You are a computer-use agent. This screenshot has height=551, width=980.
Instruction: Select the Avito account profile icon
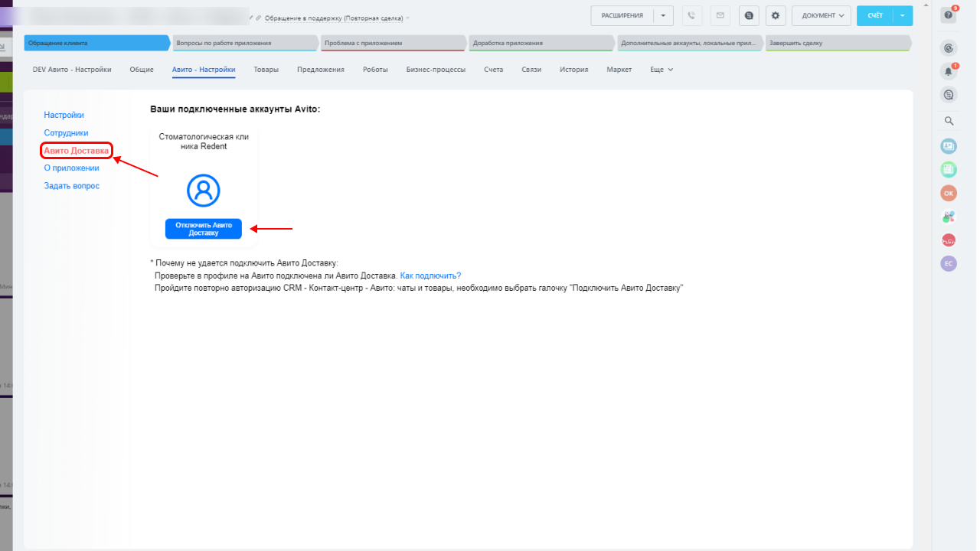click(x=203, y=191)
